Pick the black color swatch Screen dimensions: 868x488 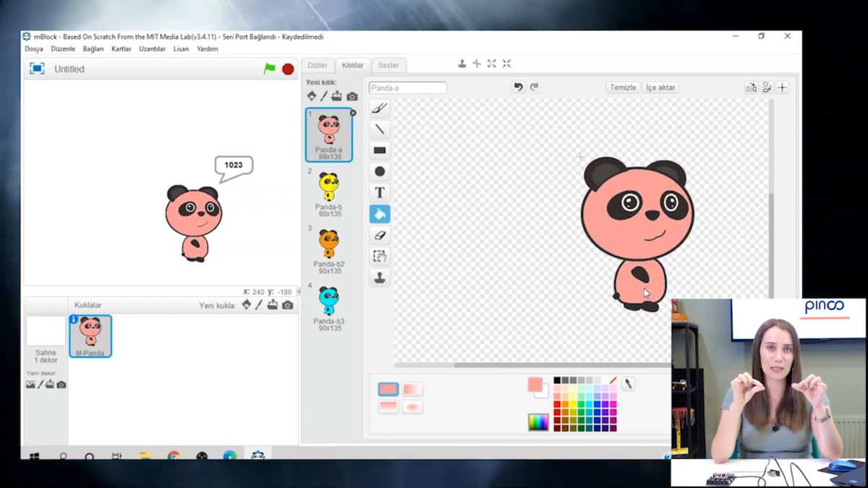point(557,380)
